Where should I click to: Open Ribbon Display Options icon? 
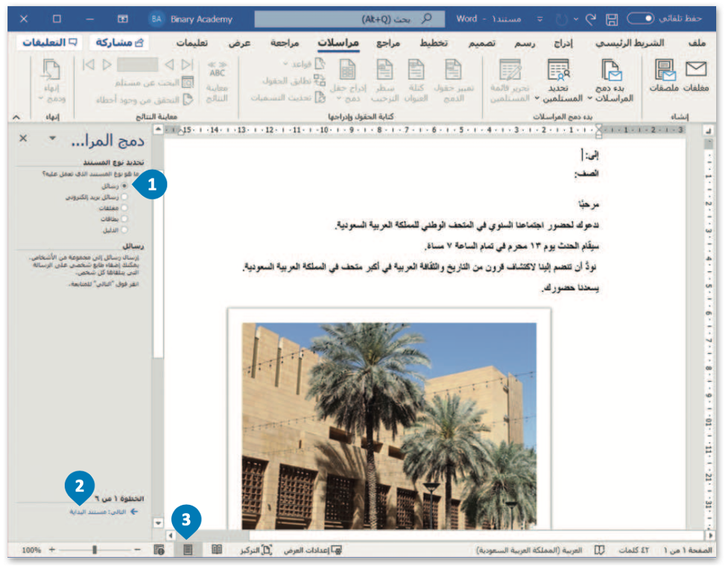[x=122, y=19]
